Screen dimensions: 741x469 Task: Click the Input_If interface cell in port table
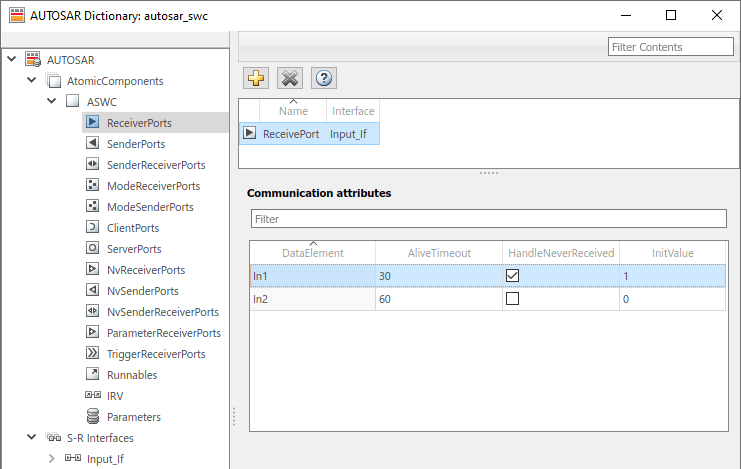coord(353,134)
